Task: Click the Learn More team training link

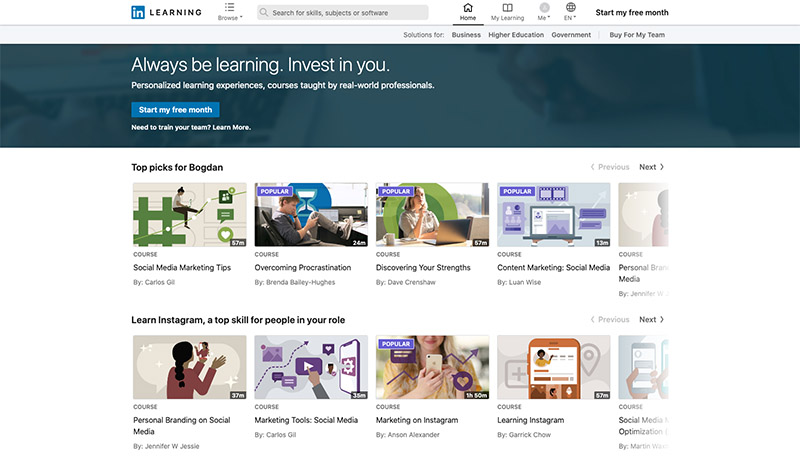Action: (x=231, y=127)
